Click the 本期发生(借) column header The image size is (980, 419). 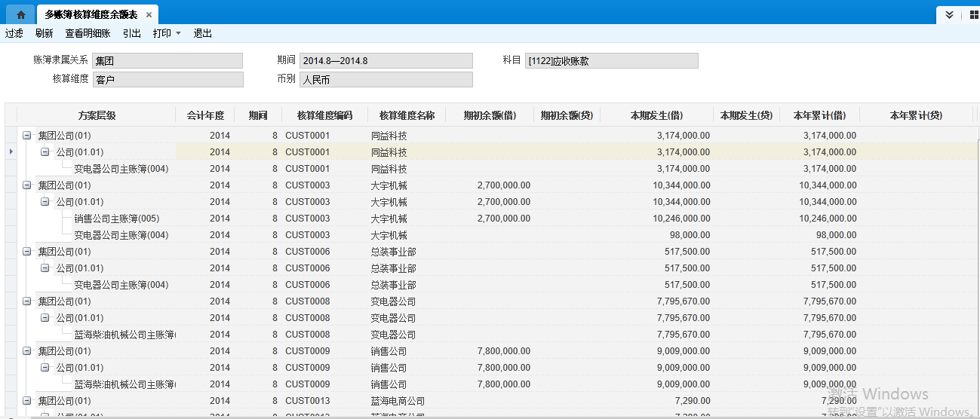pos(656,115)
